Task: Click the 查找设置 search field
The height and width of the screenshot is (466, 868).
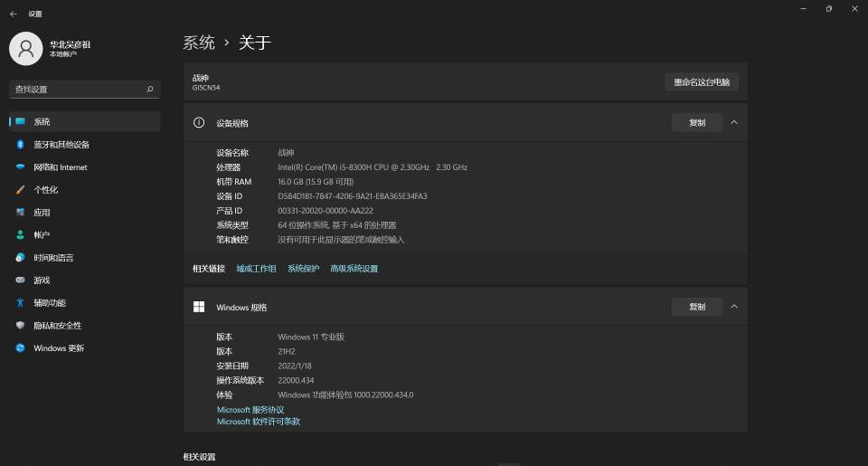Action: point(85,90)
